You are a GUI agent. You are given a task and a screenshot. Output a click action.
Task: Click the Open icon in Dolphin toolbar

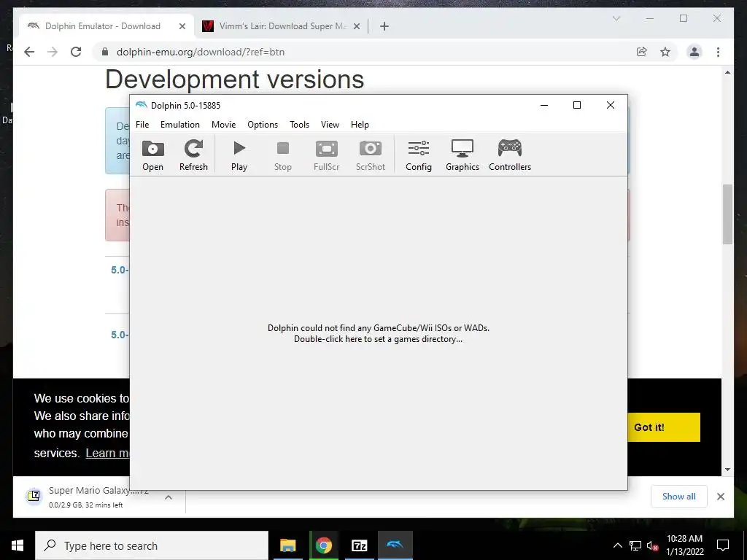tap(152, 155)
